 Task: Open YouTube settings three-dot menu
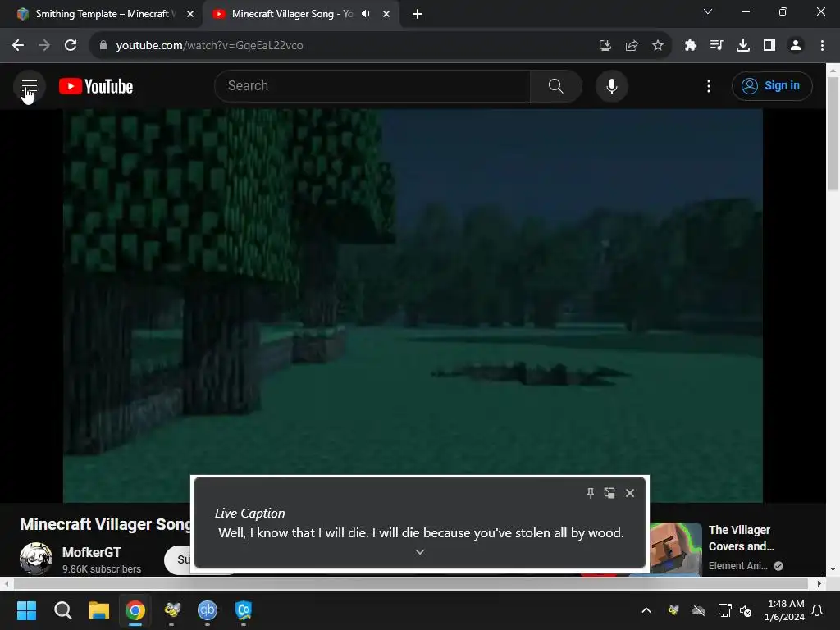pos(709,86)
